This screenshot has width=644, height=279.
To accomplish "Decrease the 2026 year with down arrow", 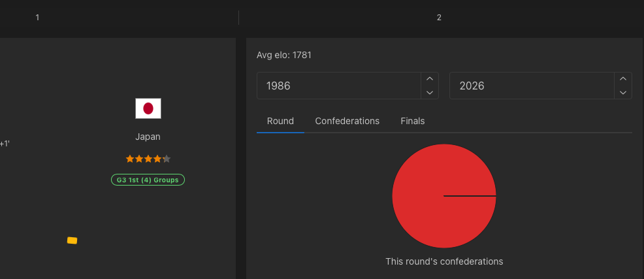I will tap(622, 93).
